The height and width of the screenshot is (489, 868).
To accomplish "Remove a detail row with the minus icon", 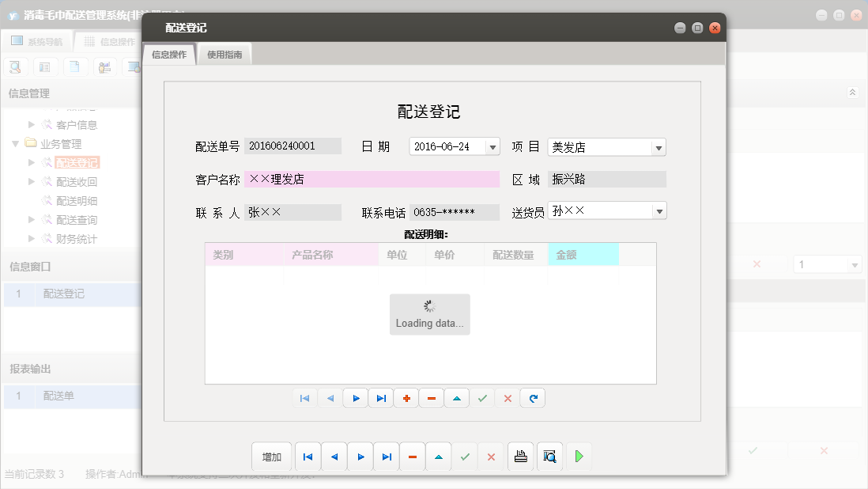I will coord(431,398).
